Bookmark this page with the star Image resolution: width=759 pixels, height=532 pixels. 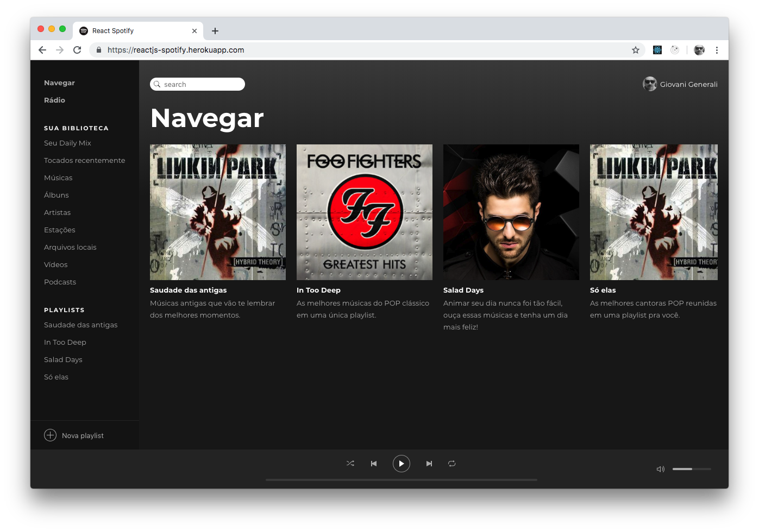(636, 50)
